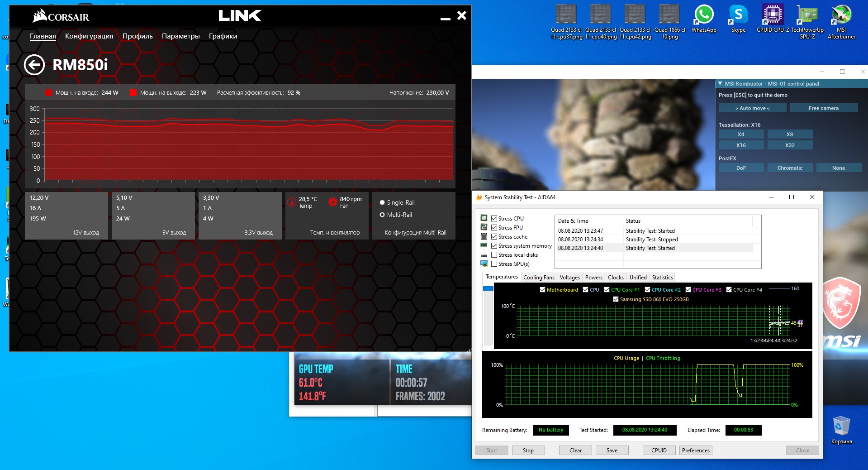This screenshot has height=470, width=868.
Task: Switch to the Профиль tab
Action: (138, 36)
